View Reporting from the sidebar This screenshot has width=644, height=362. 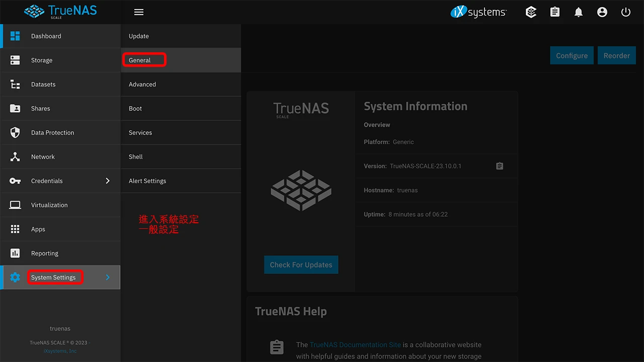coord(44,253)
